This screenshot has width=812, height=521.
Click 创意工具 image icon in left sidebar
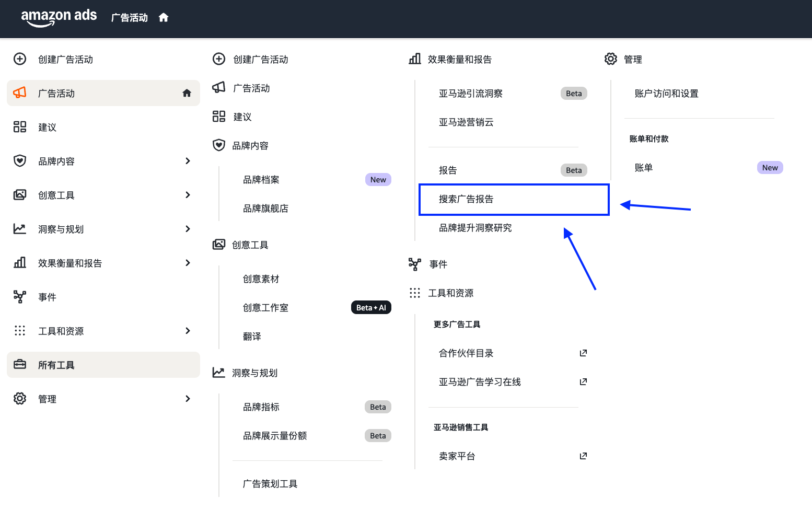[x=20, y=195]
